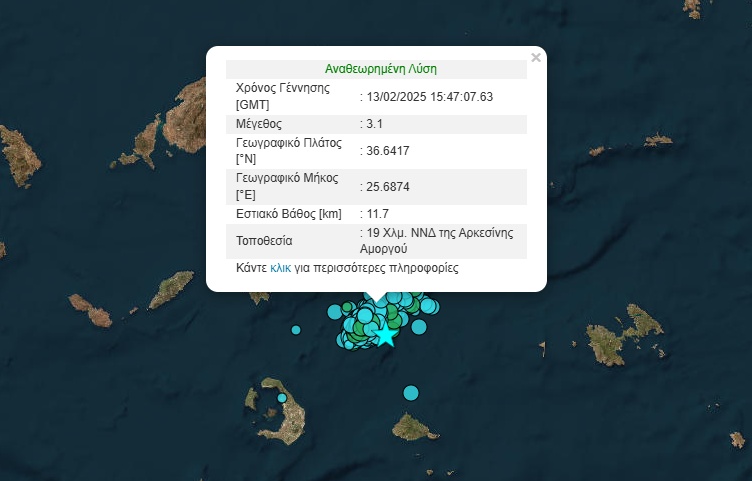Click the focal depth value 11.7

(377, 214)
